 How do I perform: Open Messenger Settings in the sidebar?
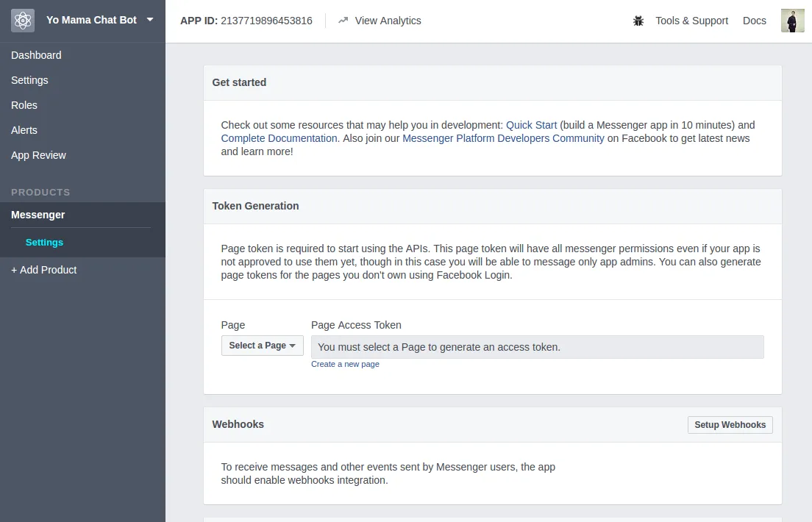[x=44, y=242]
